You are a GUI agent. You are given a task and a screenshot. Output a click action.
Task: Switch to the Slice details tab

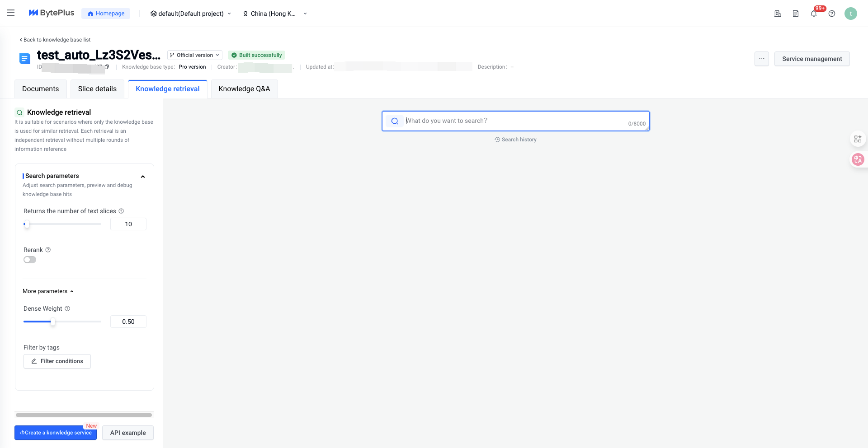coord(97,89)
